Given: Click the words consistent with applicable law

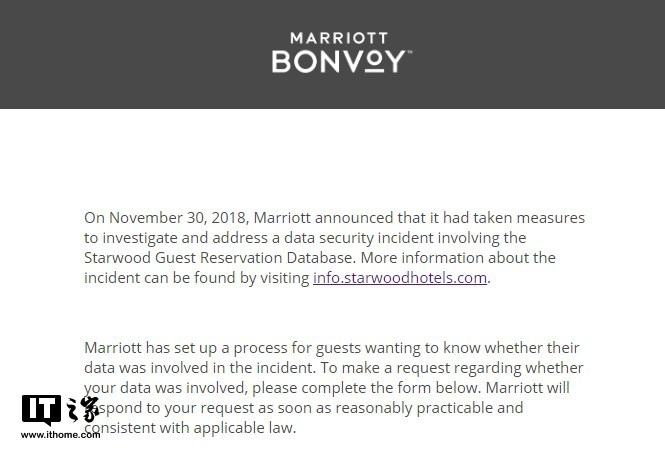Looking at the screenshot, I should coord(190,428).
